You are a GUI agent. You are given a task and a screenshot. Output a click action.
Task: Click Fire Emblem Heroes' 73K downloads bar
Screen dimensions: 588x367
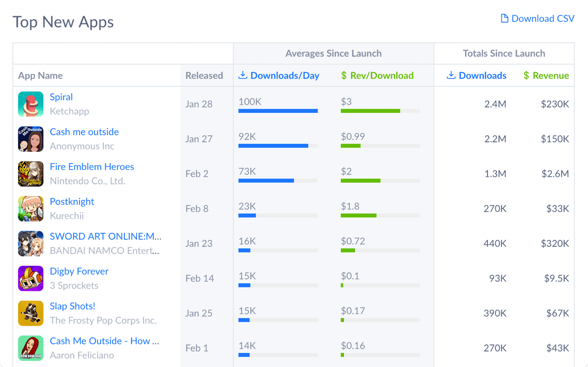pos(278,181)
